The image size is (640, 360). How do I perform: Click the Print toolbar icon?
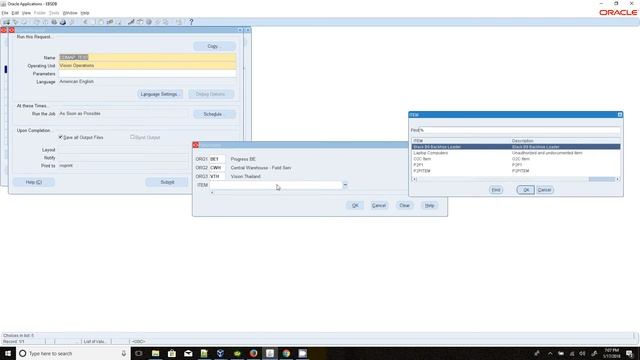click(62, 22)
